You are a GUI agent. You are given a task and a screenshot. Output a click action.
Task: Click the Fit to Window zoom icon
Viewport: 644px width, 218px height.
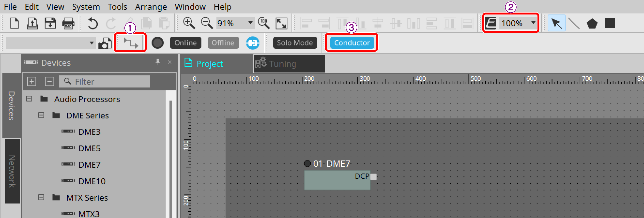pyautogui.click(x=281, y=23)
